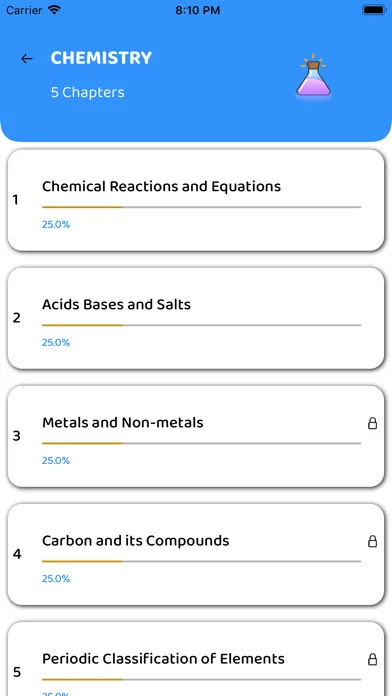Viewport: 392px width, 696px height.
Task: Tap the chemistry flask icon
Action: pyautogui.click(x=313, y=75)
